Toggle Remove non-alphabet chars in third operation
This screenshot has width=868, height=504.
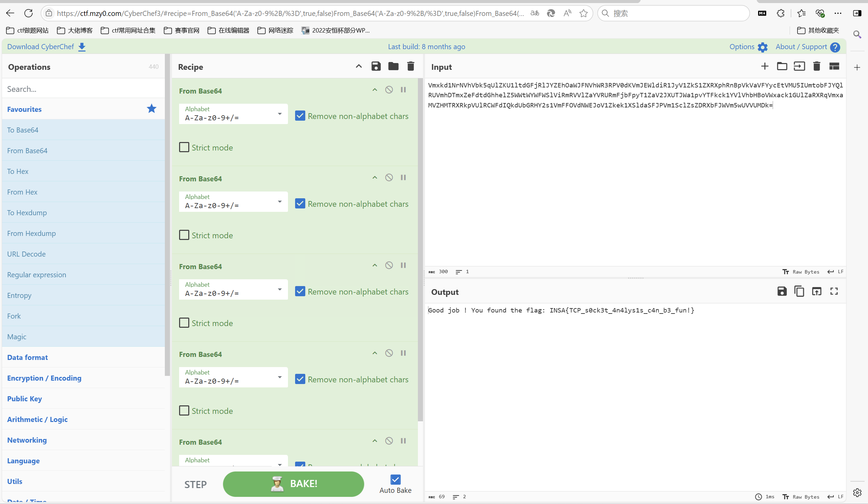tap(300, 291)
